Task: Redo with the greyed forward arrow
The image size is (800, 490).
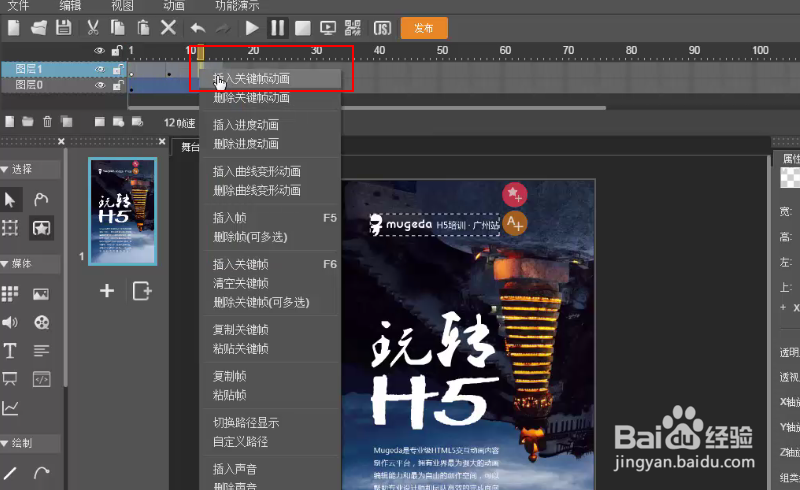Action: [x=223, y=28]
